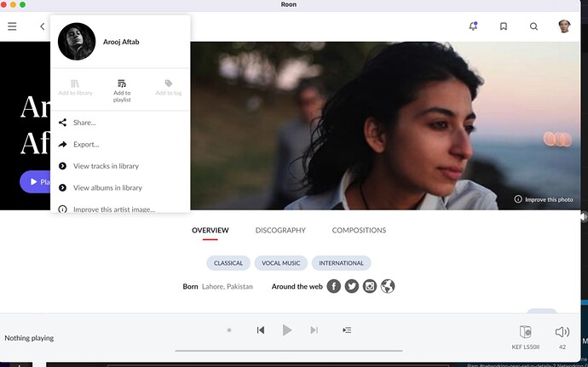Image resolution: width=588 pixels, height=367 pixels.
Task: Click the Arooj Aftab round thumbnail
Action: coord(77,42)
